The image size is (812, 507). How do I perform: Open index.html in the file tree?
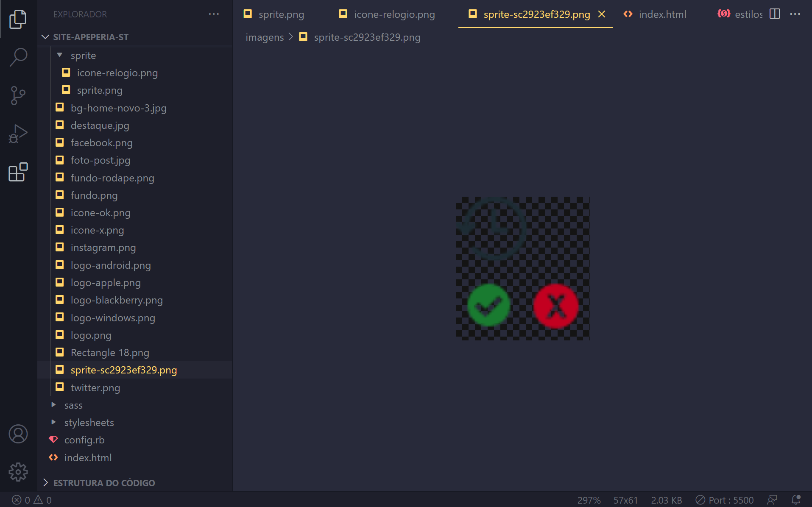click(88, 458)
